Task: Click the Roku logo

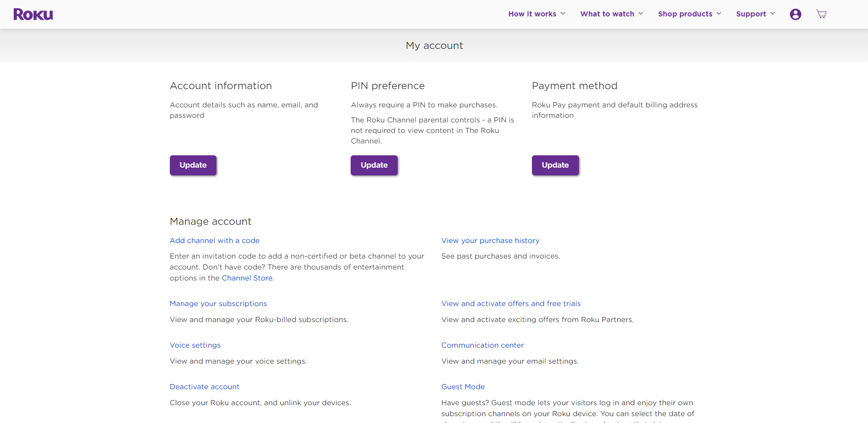Action: click(33, 15)
